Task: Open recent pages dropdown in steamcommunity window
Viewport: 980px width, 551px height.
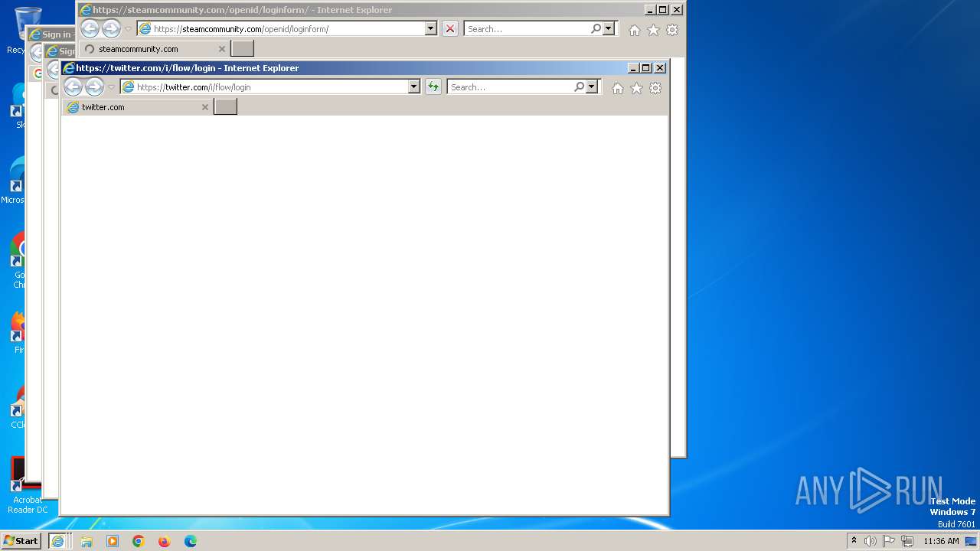Action: (x=128, y=29)
